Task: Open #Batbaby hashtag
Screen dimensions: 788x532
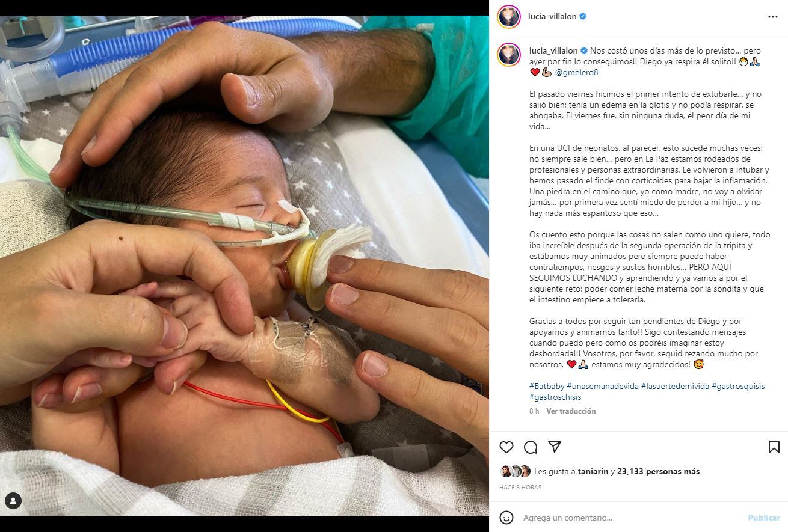Action: pyautogui.click(x=546, y=386)
